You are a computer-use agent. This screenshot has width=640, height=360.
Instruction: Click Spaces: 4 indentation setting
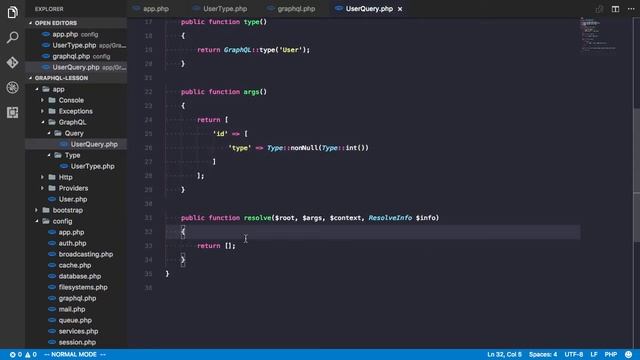click(x=543, y=354)
